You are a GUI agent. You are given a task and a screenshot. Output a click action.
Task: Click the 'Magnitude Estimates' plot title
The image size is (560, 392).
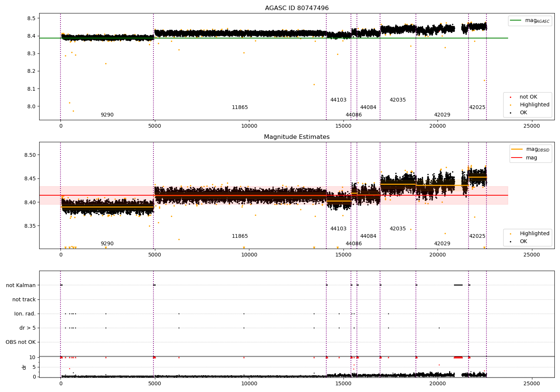point(297,137)
